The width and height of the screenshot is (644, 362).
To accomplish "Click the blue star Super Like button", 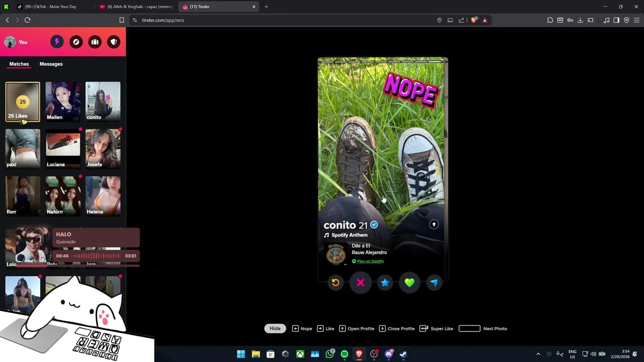I will (385, 283).
